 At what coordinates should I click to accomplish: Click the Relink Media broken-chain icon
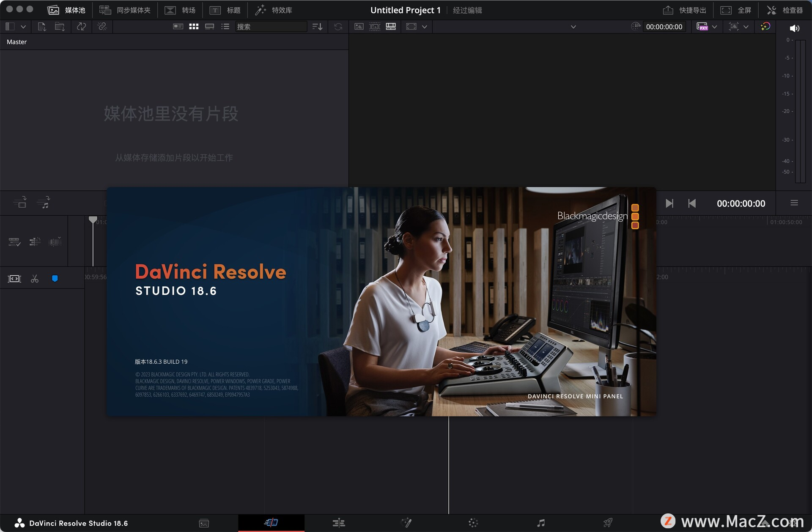102,27
